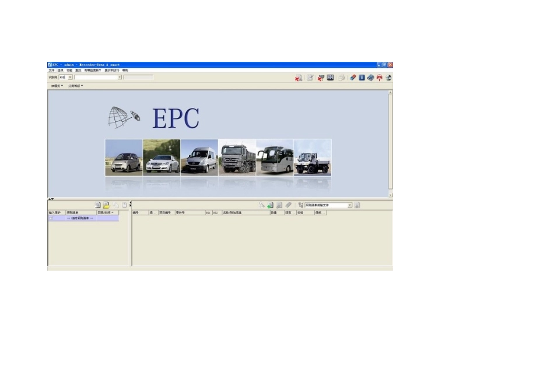
Task: Click the 零件号 column header
Action: [x=190, y=213]
